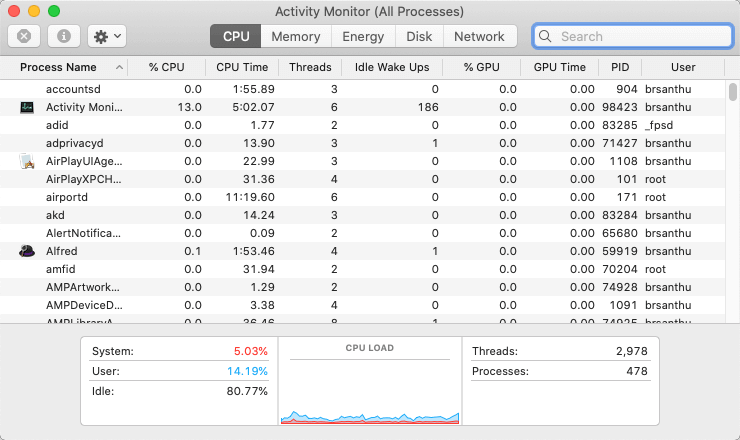Viewport: 740px width, 440px height.
Task: Select the akd process row
Action: (362, 215)
